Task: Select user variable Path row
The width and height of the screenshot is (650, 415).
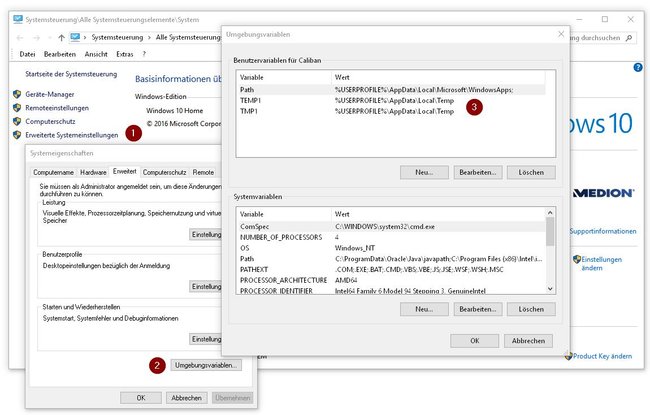Action: pos(391,90)
